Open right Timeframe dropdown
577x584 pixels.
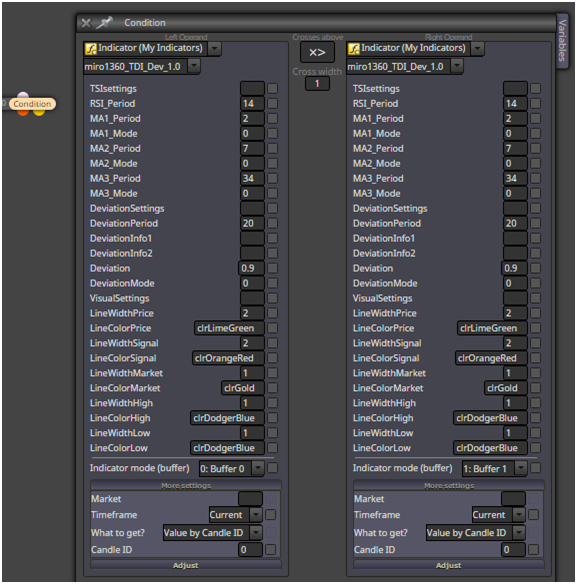[519, 515]
